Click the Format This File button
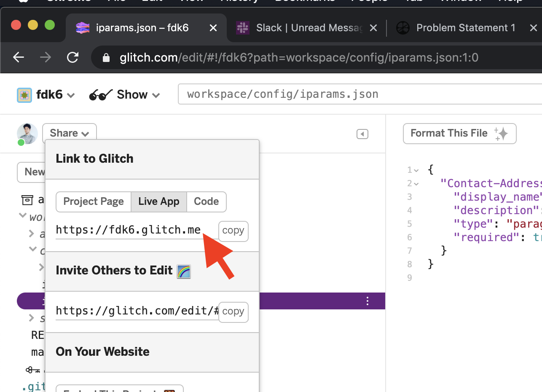The height and width of the screenshot is (392, 542). tap(459, 134)
